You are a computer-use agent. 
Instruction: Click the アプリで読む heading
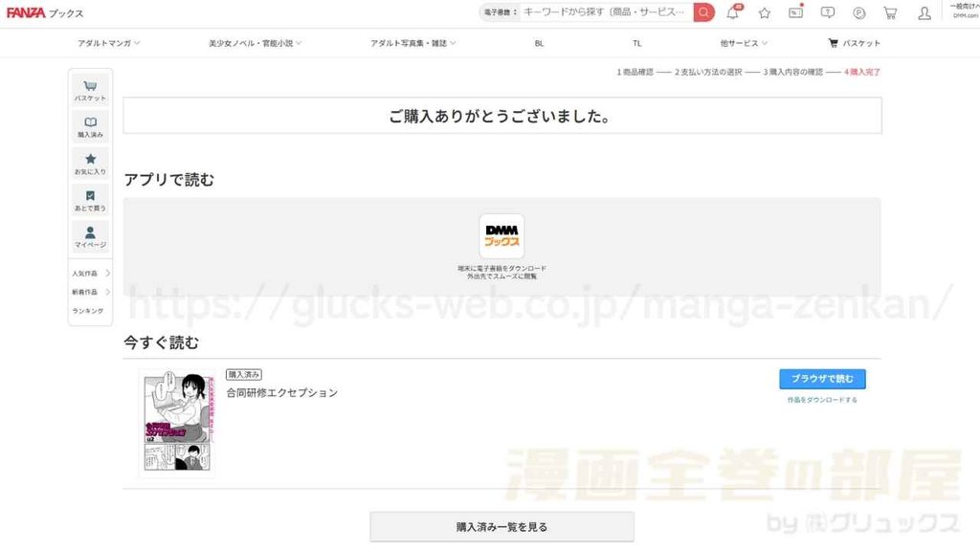tap(168, 180)
